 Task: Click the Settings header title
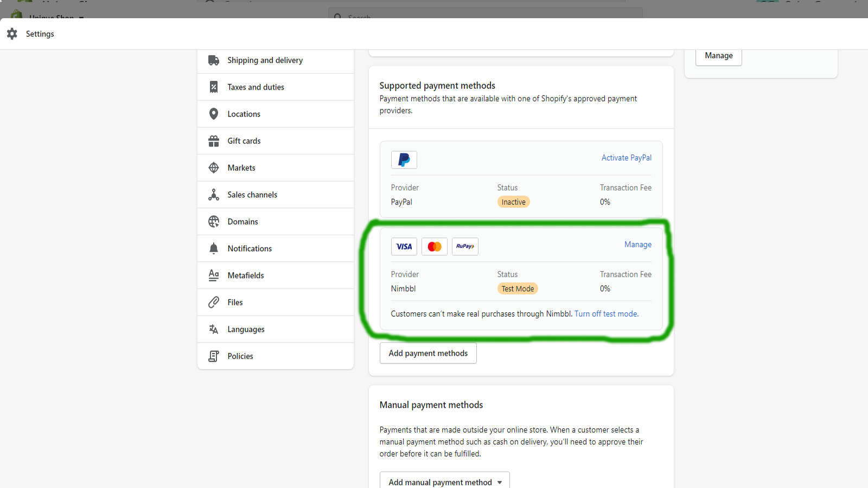tap(40, 34)
